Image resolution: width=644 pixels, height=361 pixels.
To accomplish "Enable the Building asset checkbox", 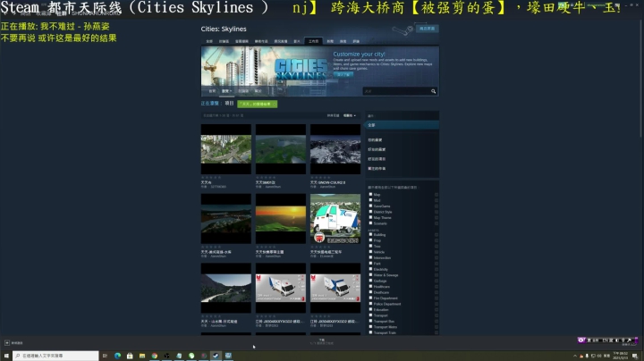I will pos(370,235).
